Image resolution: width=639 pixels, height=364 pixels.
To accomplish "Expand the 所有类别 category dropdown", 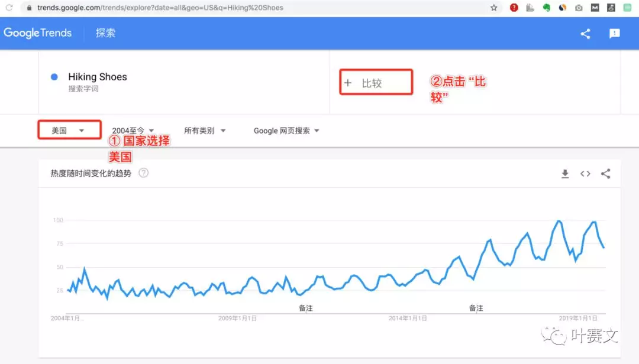I will [x=205, y=131].
